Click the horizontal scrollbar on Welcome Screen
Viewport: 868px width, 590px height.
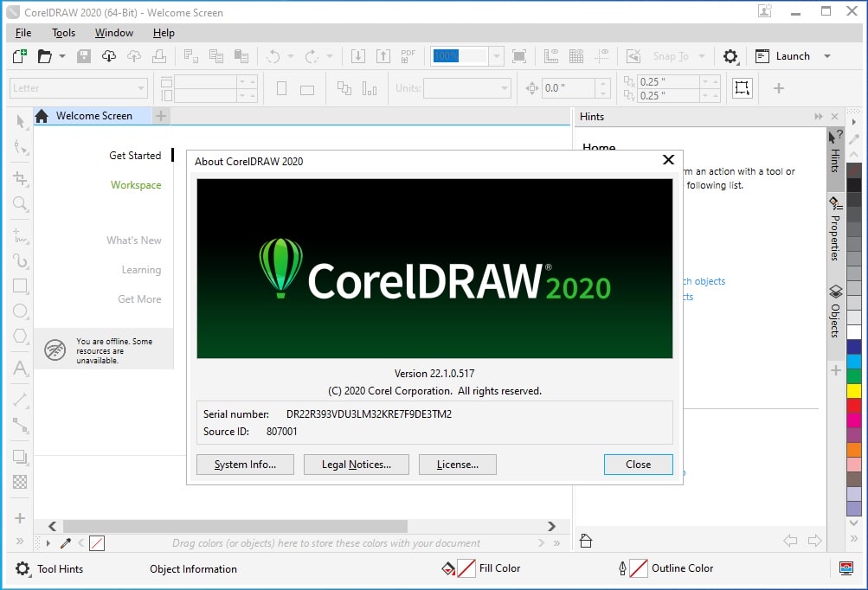[x=235, y=526]
